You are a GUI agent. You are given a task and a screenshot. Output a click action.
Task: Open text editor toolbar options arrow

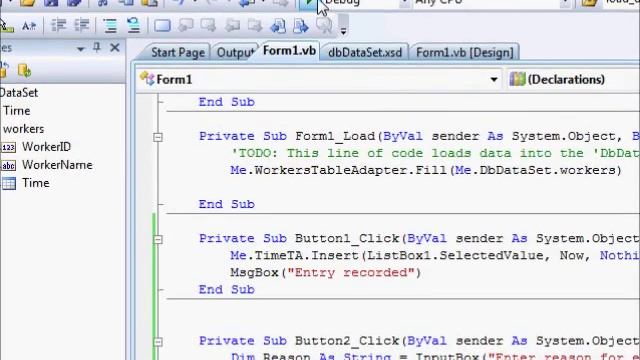click(x=343, y=31)
